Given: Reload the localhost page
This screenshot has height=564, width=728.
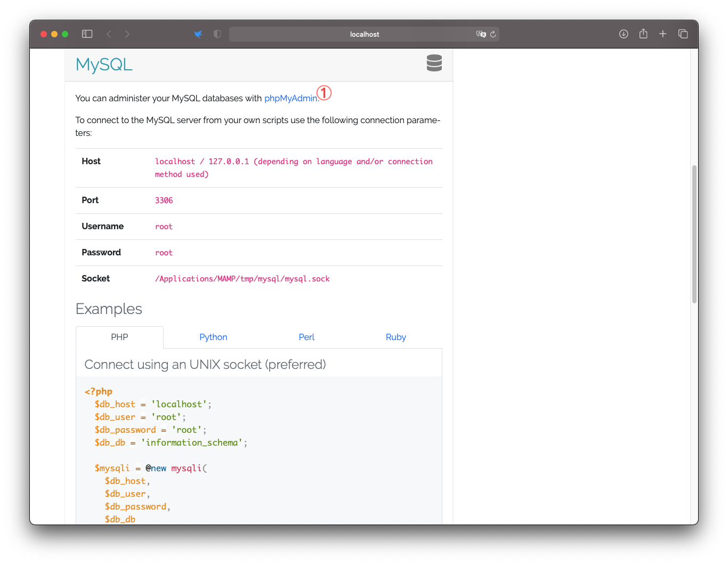Looking at the screenshot, I should pyautogui.click(x=493, y=34).
